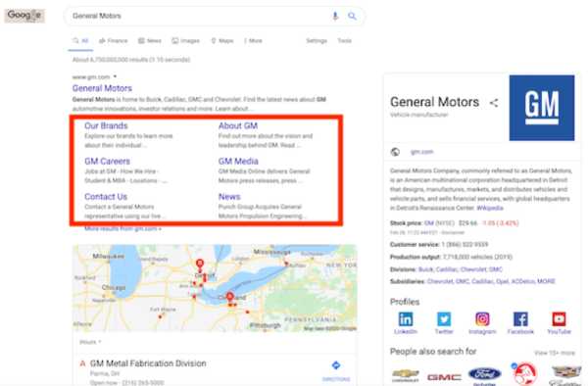Viewport: 588px width, 386px height.
Task: Click the share icon beside General Motors
Action: pyautogui.click(x=494, y=103)
